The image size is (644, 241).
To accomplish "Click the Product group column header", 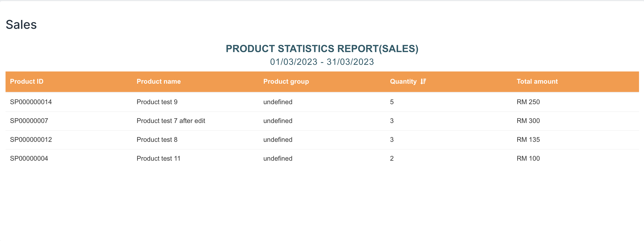I will coord(286,81).
